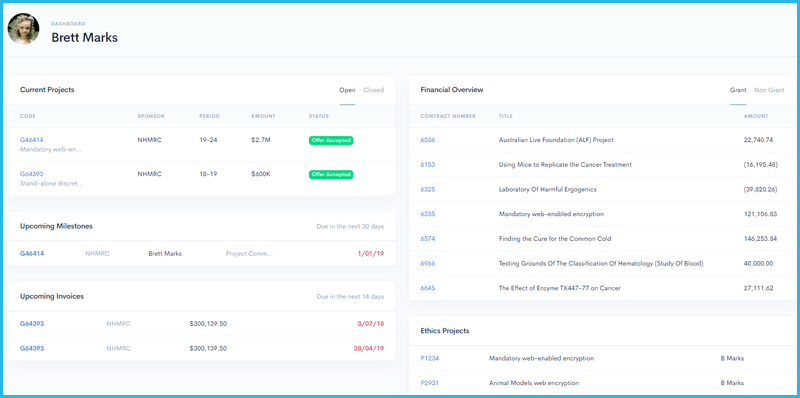Switch Current Projects to Closed tab
This screenshot has height=398, width=800.
coord(373,90)
